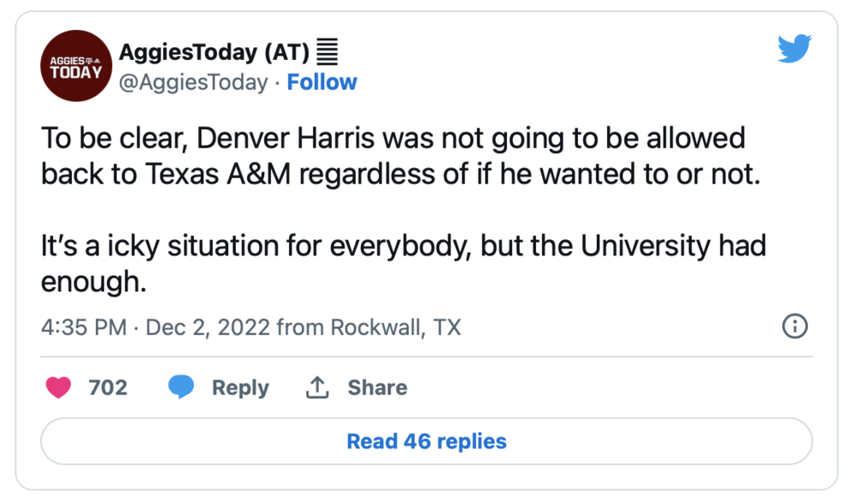
Task: Click the AggiesToday (AT) display name
Action: pyautogui.click(x=214, y=53)
